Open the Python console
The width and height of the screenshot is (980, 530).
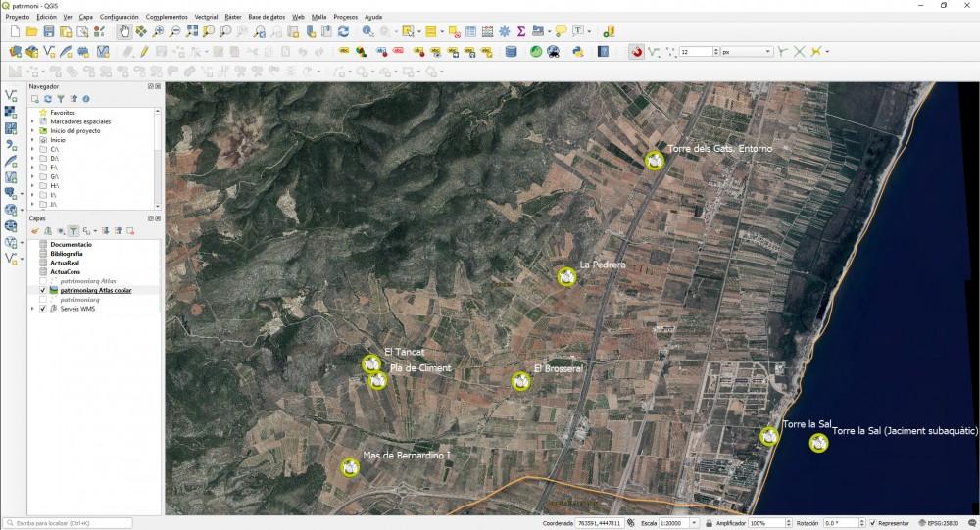pyautogui.click(x=578, y=52)
